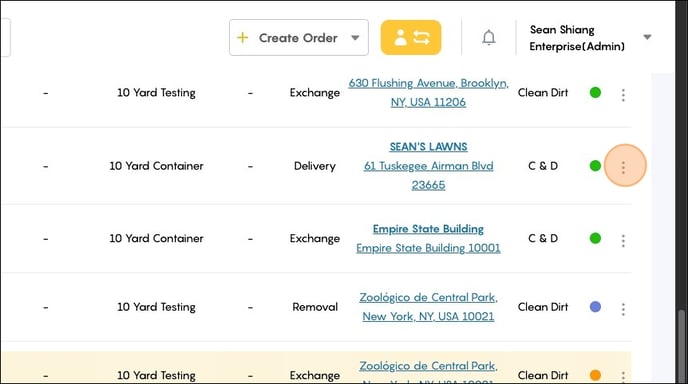688x384 pixels.
Task: Open the 630 Flushing Avenue, Brooklyn address link
Action: [428, 93]
